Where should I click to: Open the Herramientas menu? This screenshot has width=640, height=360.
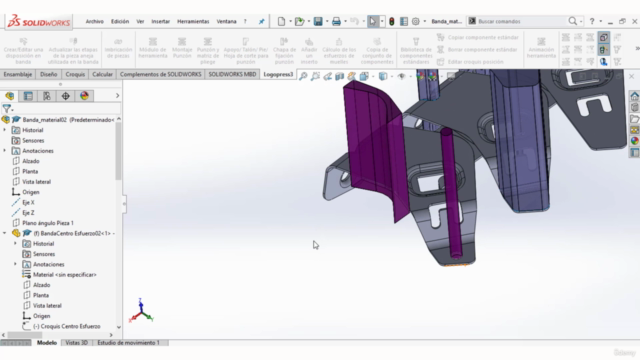pyautogui.click(x=193, y=21)
